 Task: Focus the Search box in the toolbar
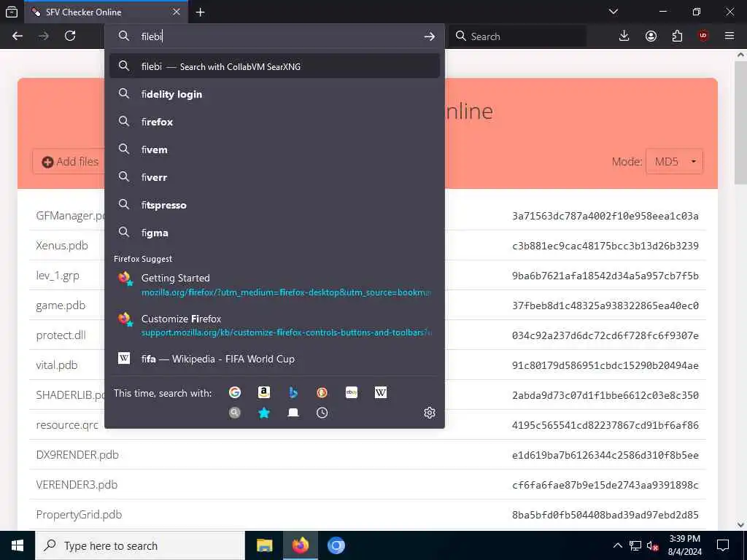517,36
